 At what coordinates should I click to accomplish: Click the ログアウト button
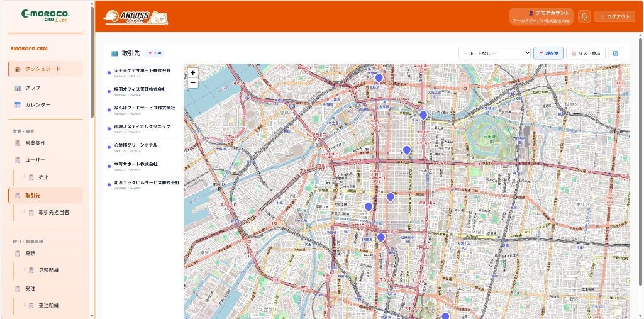click(x=615, y=16)
